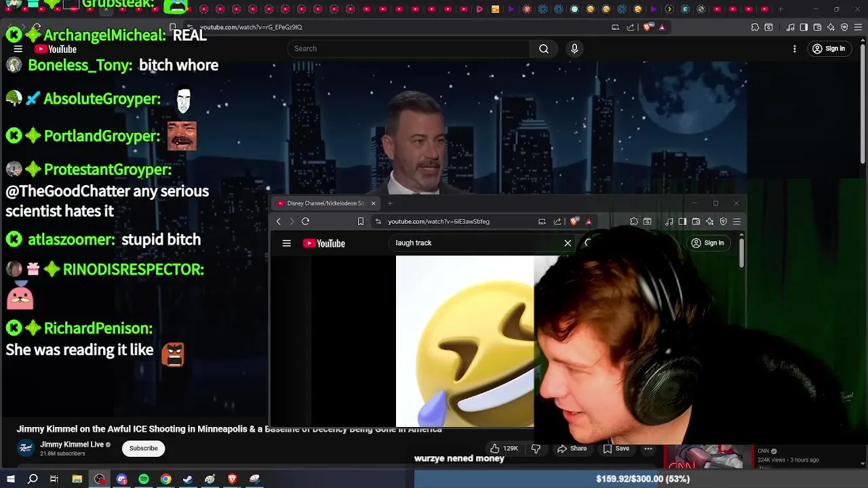The height and width of the screenshot is (488, 868).
Task: Open more actions ellipsis under the video
Action: 648,448
